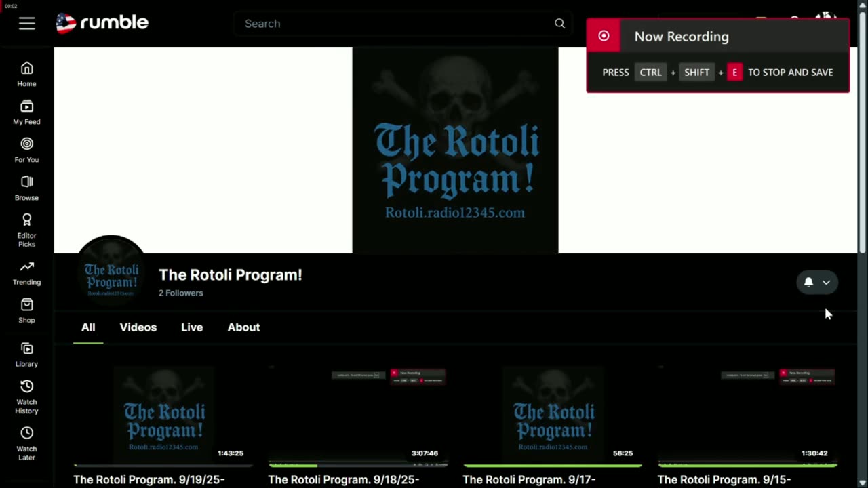Expand notification options chevron
868x488 pixels.
[x=826, y=283]
